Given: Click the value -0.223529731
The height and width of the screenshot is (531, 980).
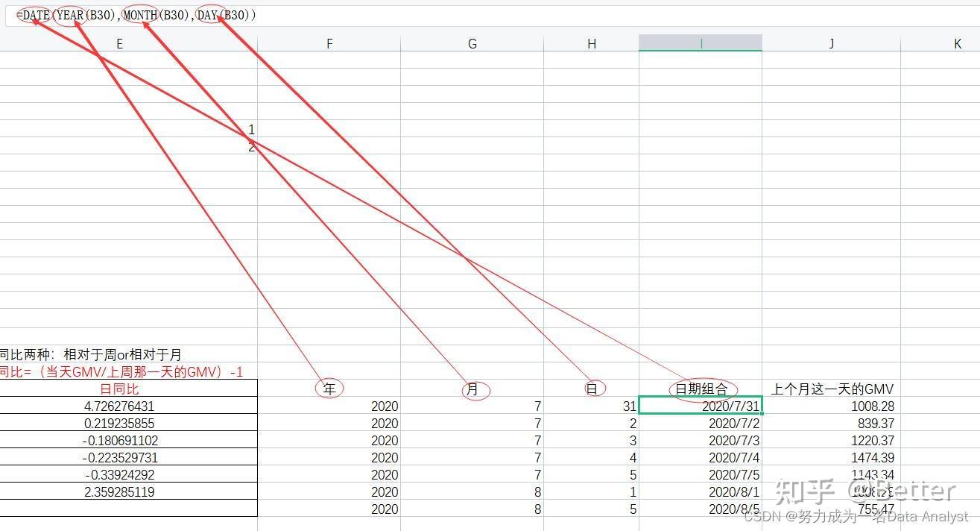Looking at the screenshot, I should tap(119, 457).
